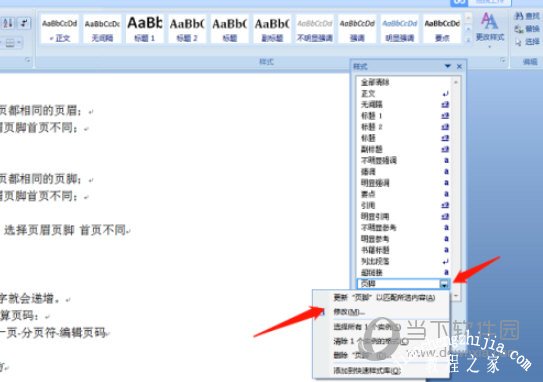Apply 标题 1 style from the ribbon gallery

145,29
